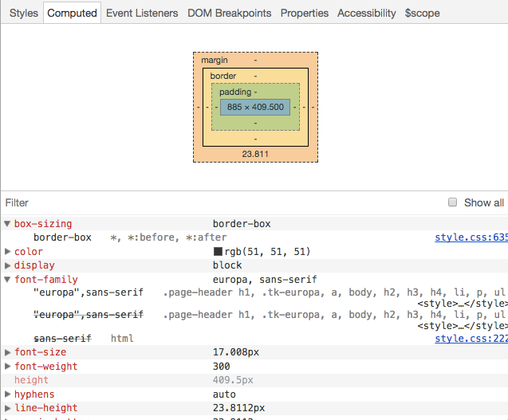Expand the color property
The image size is (508, 420).
click(x=7, y=251)
